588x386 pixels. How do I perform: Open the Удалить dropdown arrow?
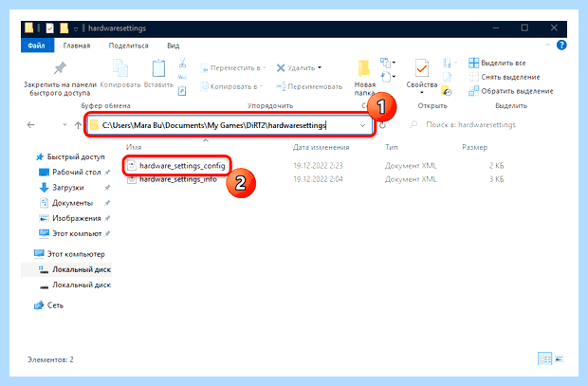pos(320,68)
